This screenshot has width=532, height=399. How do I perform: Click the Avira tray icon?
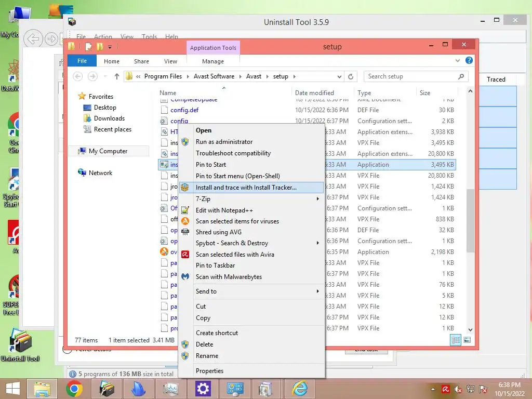pyautogui.click(x=445, y=389)
